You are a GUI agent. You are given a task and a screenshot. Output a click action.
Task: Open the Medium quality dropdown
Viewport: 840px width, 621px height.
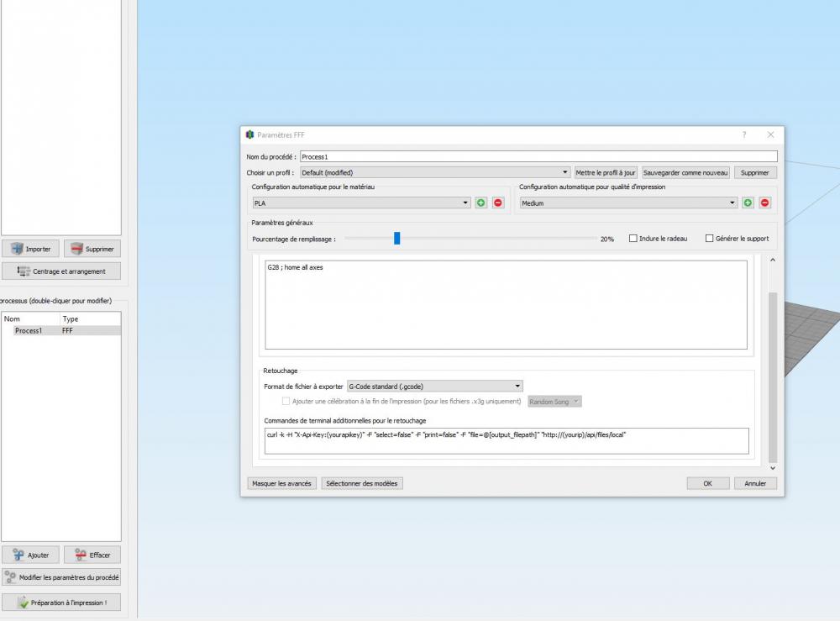click(628, 203)
